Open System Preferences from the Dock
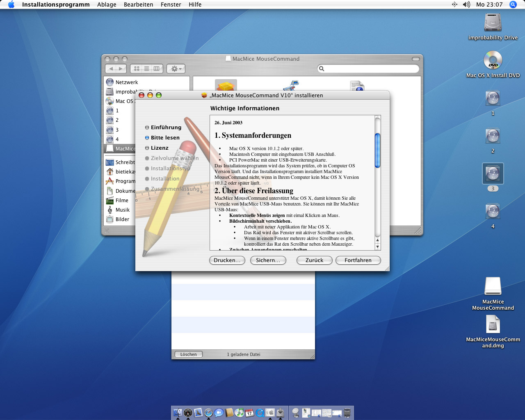 [270, 413]
